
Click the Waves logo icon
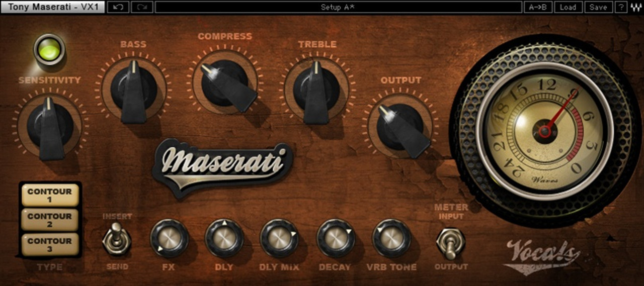(x=636, y=7)
